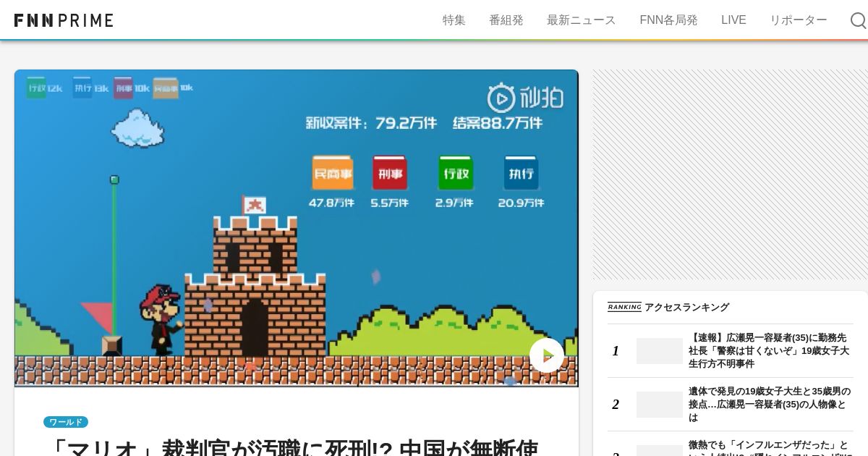Open ranking 2 article about 19歳女子大生と35歳男
The height and width of the screenshot is (456, 868).
point(770,405)
